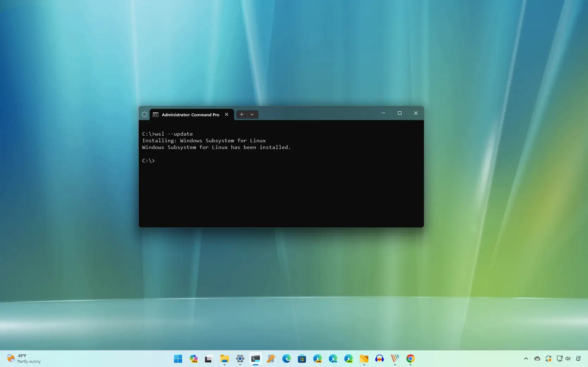
Task: Launch Copilot preview from taskbar
Action: (x=194, y=359)
